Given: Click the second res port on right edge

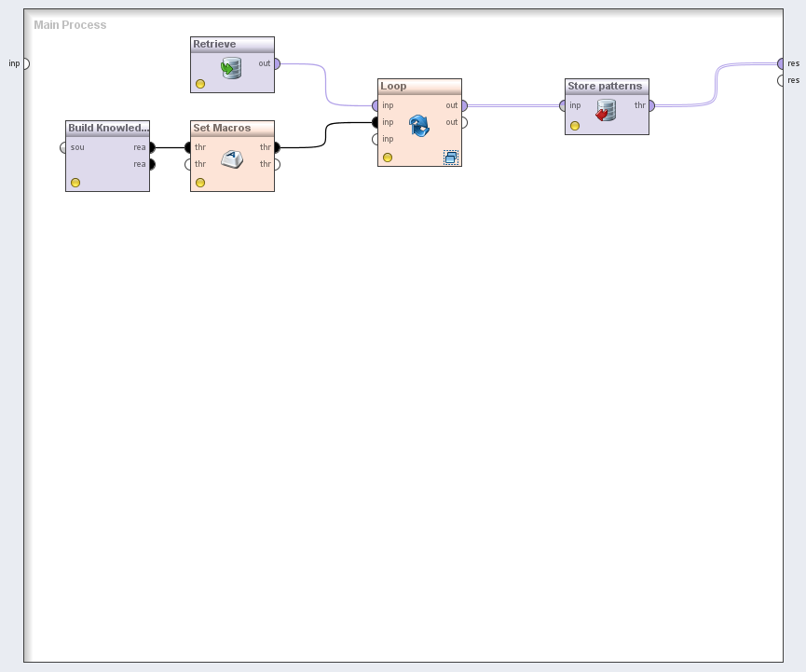Looking at the screenshot, I should tap(781, 80).
